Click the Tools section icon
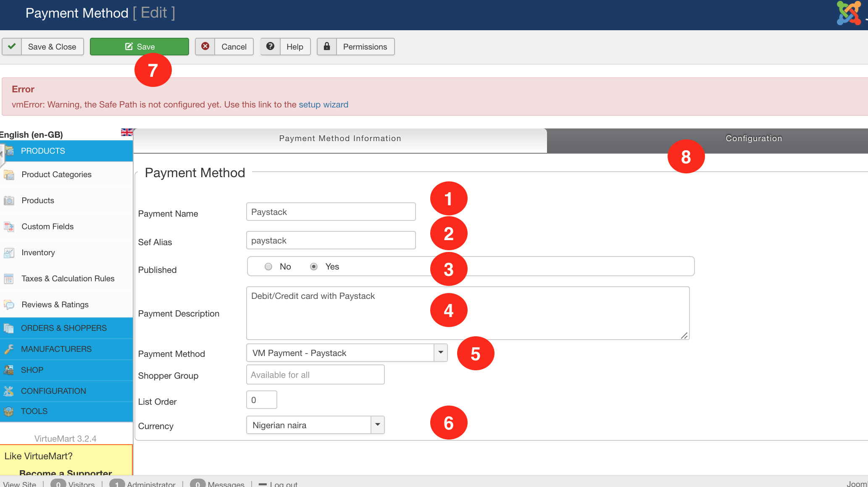This screenshot has width=868, height=487. pos(9,411)
